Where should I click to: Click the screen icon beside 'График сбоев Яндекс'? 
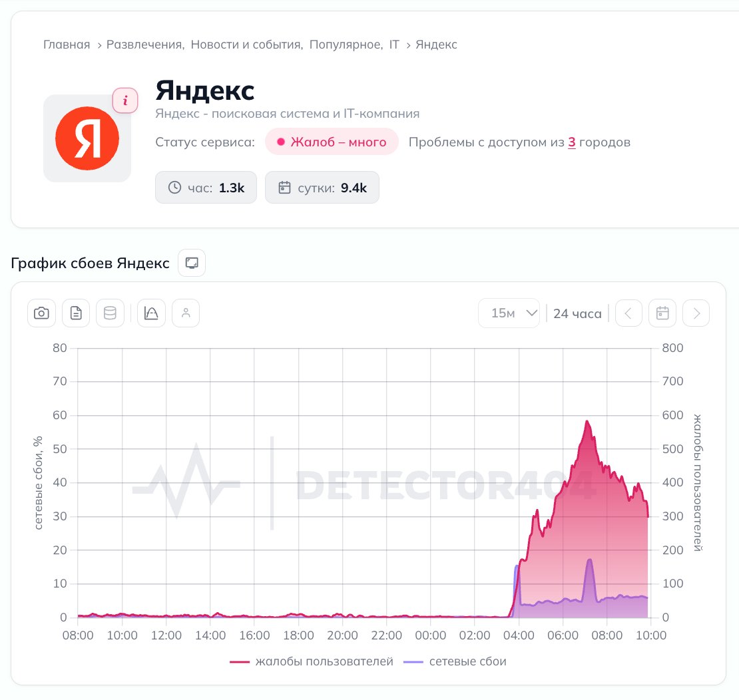(192, 263)
